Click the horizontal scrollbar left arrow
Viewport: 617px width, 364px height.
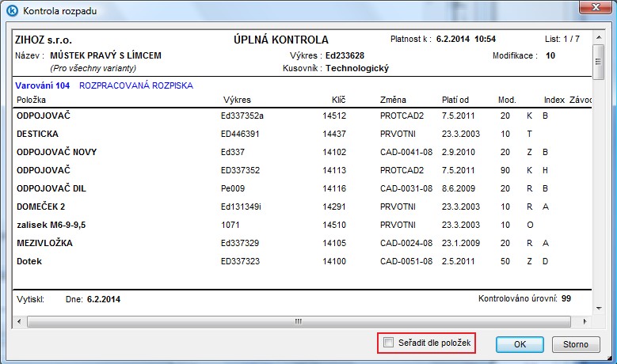tap(19, 321)
